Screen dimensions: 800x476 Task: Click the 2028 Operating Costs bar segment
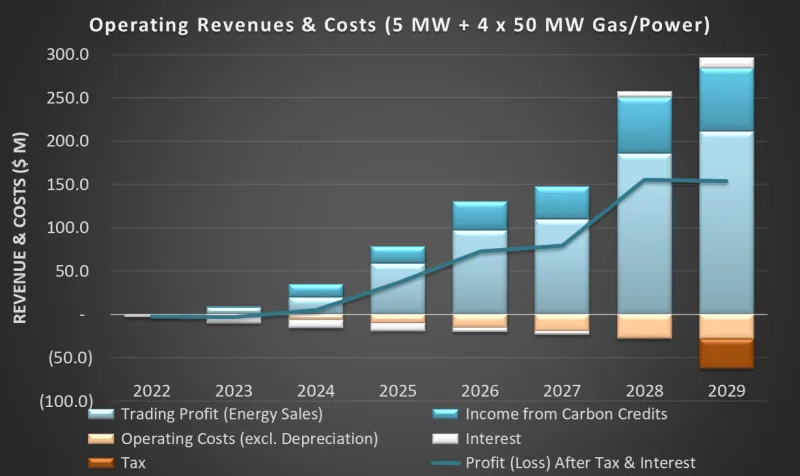(x=644, y=327)
